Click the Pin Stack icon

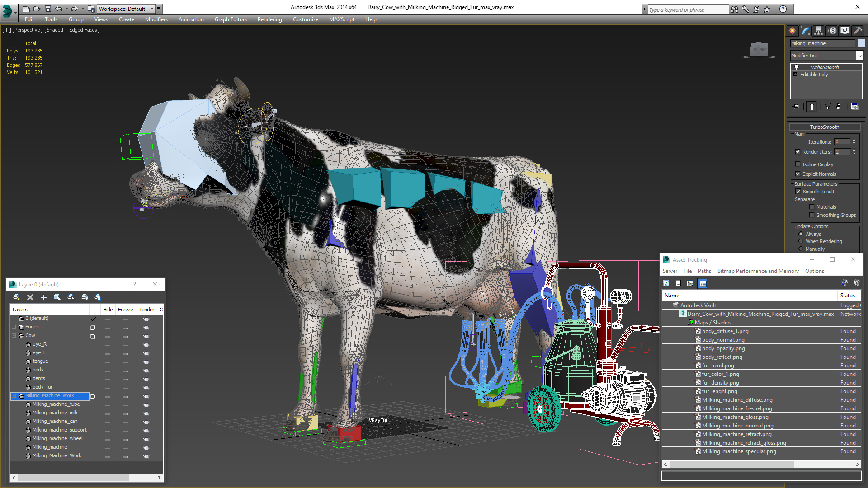(797, 107)
